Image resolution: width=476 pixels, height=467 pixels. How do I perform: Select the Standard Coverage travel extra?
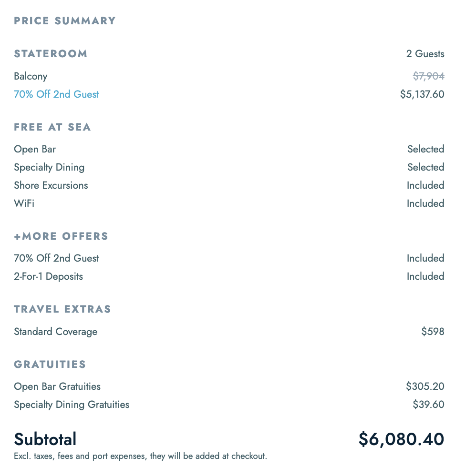pyautogui.click(x=55, y=332)
